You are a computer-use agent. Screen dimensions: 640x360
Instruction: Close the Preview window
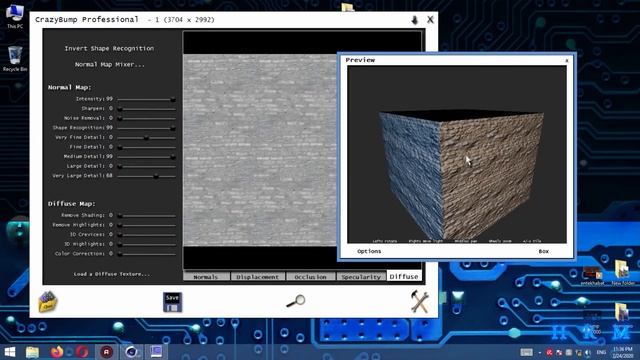(567, 60)
